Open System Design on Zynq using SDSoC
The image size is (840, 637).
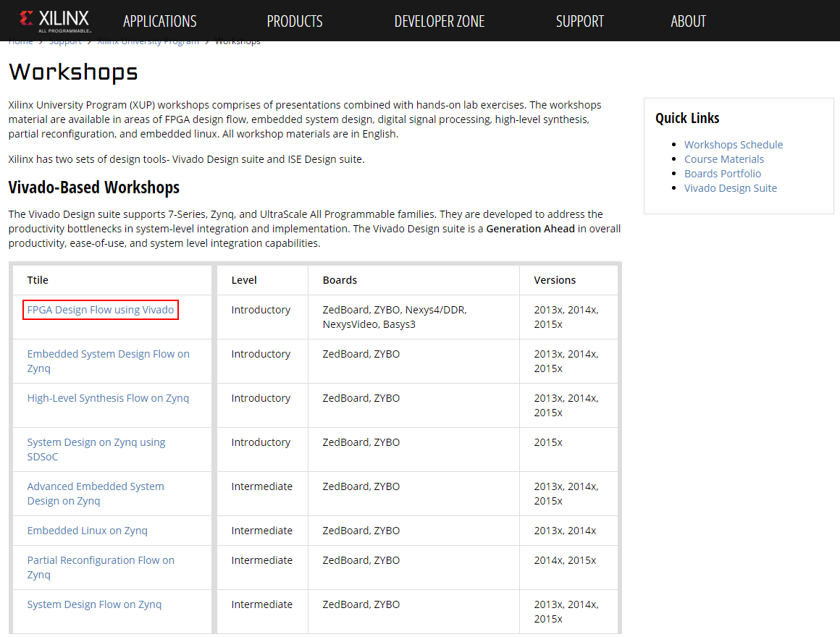pyautogui.click(x=96, y=450)
